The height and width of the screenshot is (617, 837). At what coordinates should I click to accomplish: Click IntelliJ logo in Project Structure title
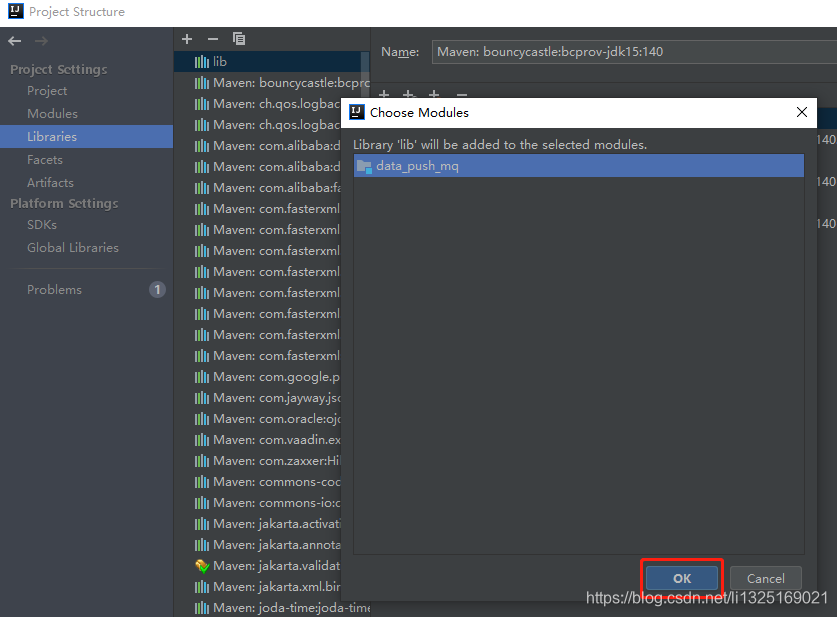pyautogui.click(x=16, y=11)
